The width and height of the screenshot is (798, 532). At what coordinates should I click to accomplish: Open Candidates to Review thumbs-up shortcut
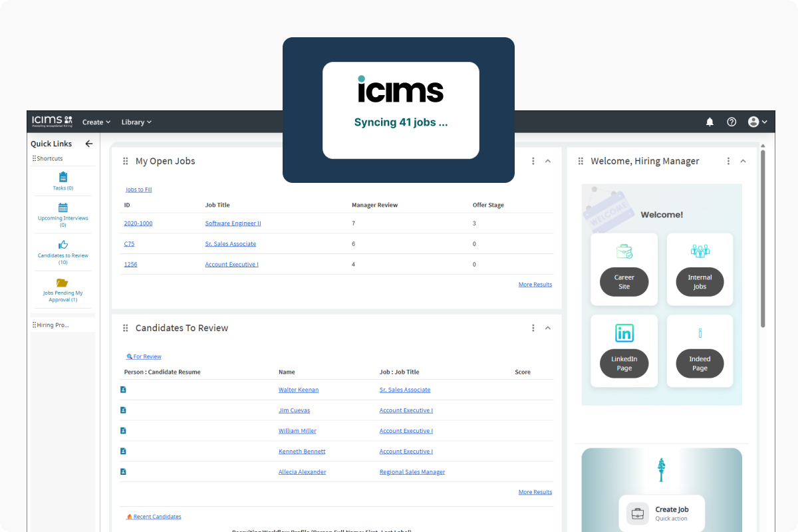click(63, 253)
